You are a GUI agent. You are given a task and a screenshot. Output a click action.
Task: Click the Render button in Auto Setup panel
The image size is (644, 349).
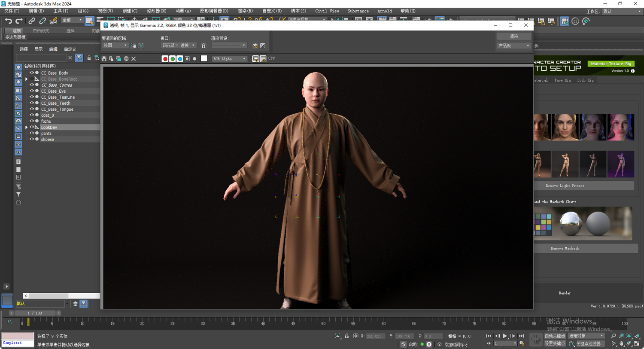[x=565, y=293]
